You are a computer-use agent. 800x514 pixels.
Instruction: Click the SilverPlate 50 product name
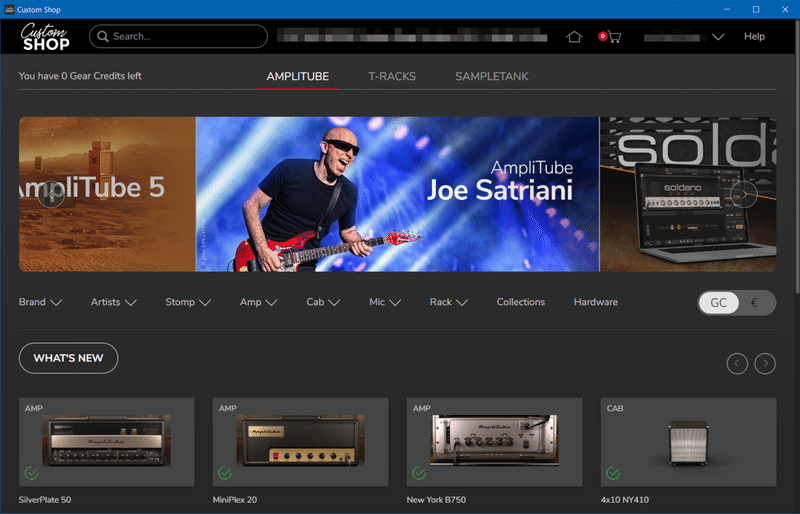pos(45,500)
